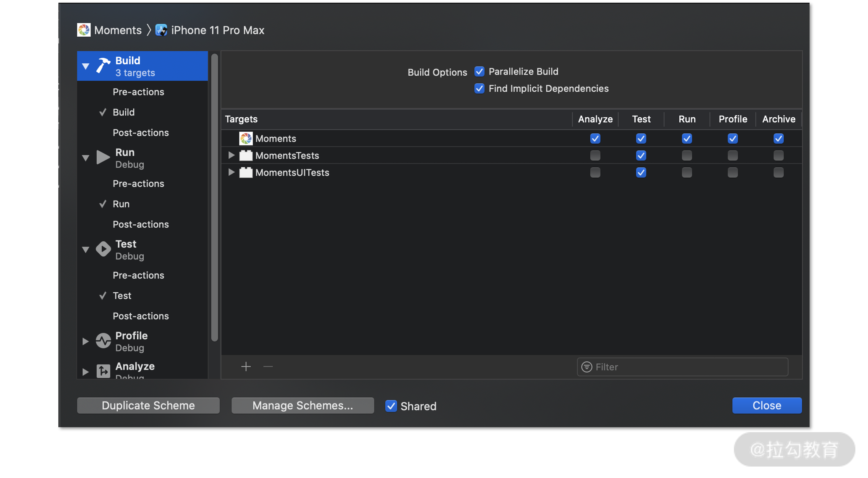The image size is (868, 478).
Task: Uncheck Find Implicit Dependencies
Action: click(479, 88)
